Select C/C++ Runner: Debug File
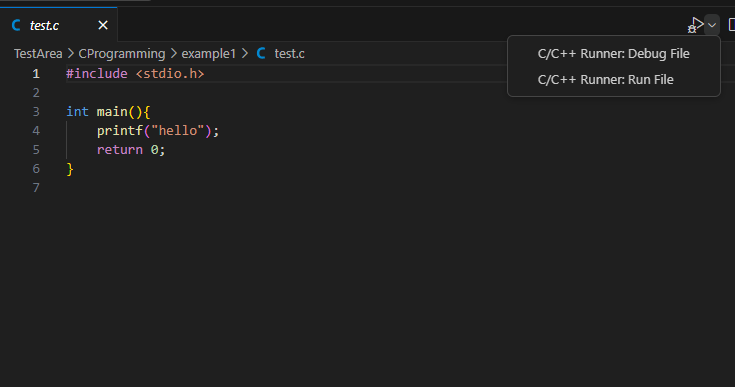The image size is (735, 387). coord(614,53)
